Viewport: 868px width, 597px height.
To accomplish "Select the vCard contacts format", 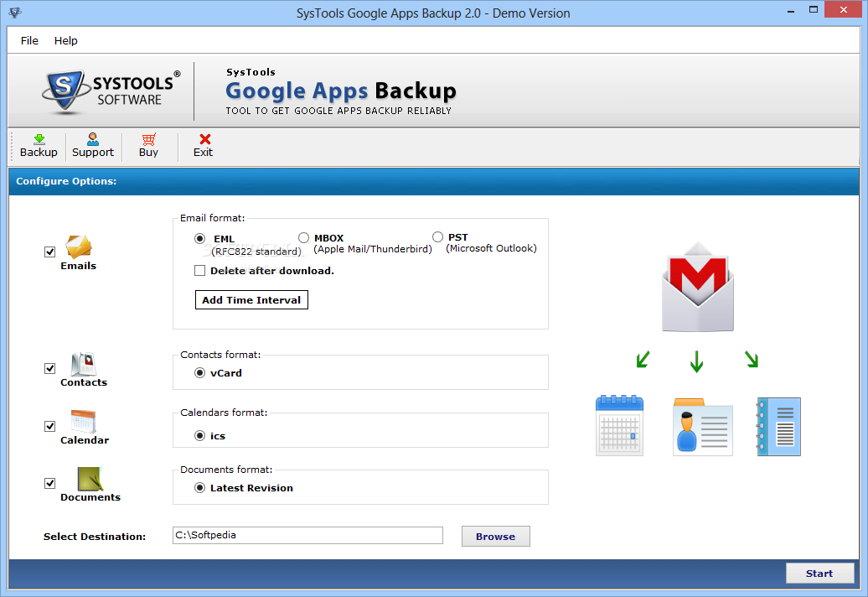I will coord(200,373).
